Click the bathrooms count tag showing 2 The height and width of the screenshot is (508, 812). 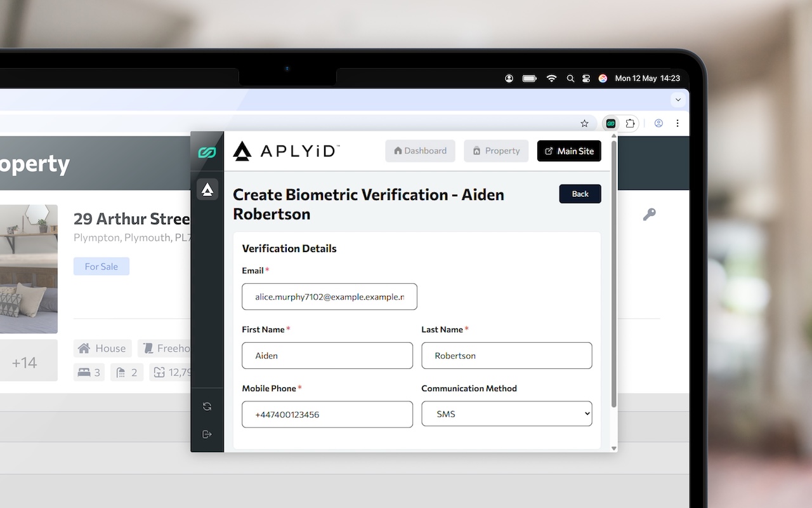click(x=127, y=372)
